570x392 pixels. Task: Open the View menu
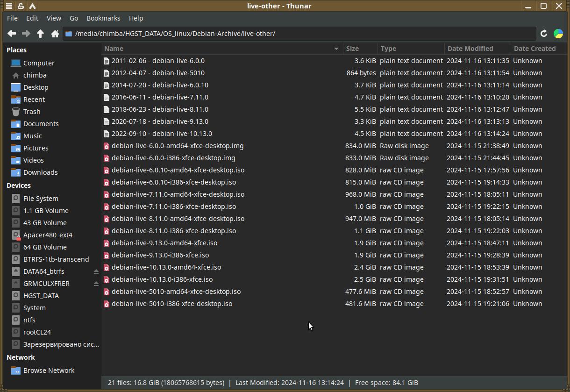tap(54, 18)
